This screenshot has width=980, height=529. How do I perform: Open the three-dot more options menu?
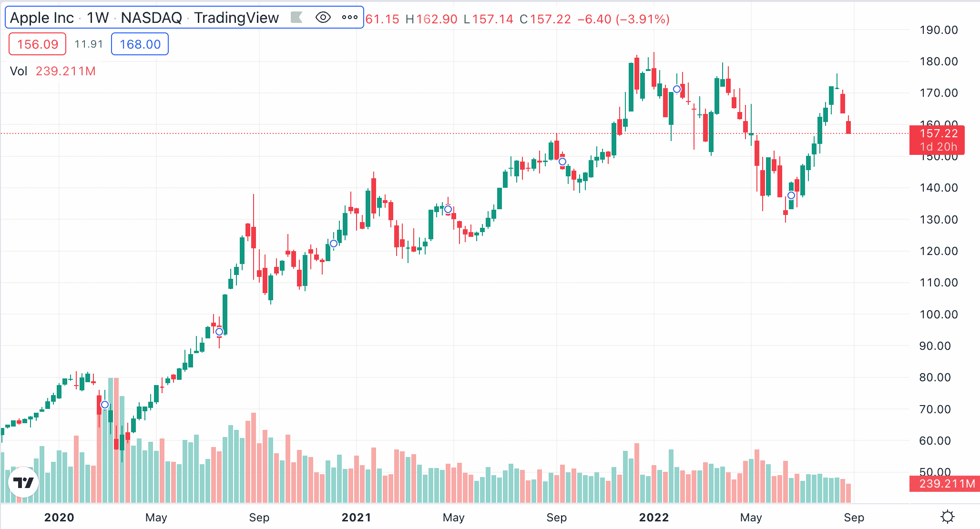click(x=350, y=18)
